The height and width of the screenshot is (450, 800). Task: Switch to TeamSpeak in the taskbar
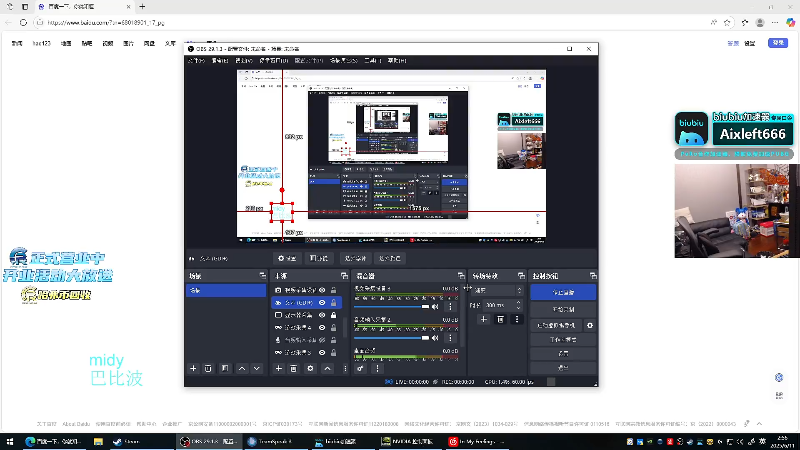[x=276, y=441]
